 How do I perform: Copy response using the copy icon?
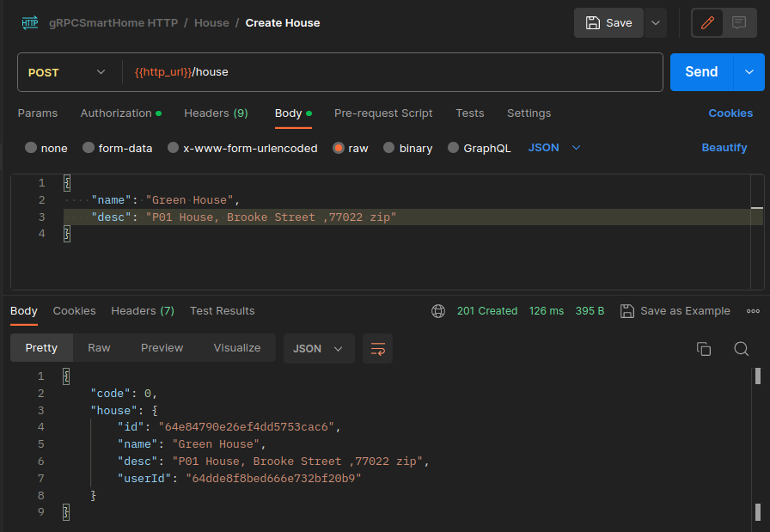[704, 349]
